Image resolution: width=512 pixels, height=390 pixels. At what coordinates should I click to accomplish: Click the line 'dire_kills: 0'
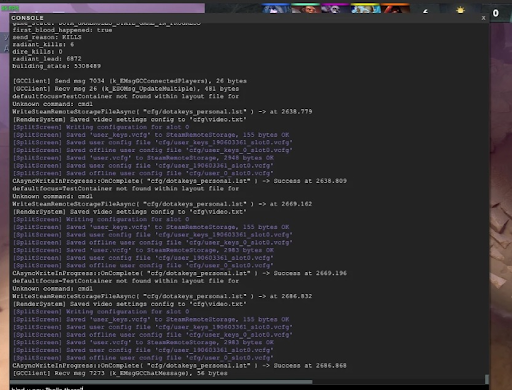37,52
